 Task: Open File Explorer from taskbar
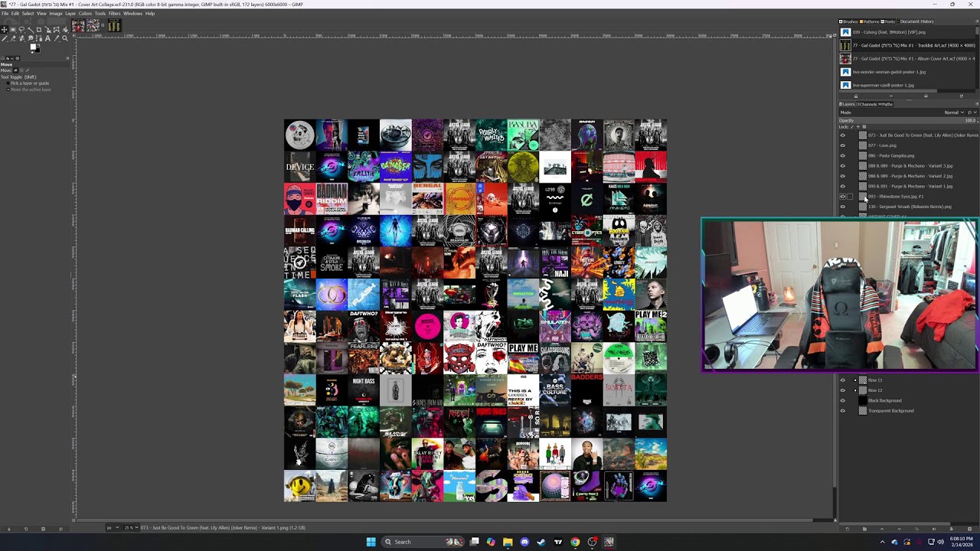(x=508, y=542)
